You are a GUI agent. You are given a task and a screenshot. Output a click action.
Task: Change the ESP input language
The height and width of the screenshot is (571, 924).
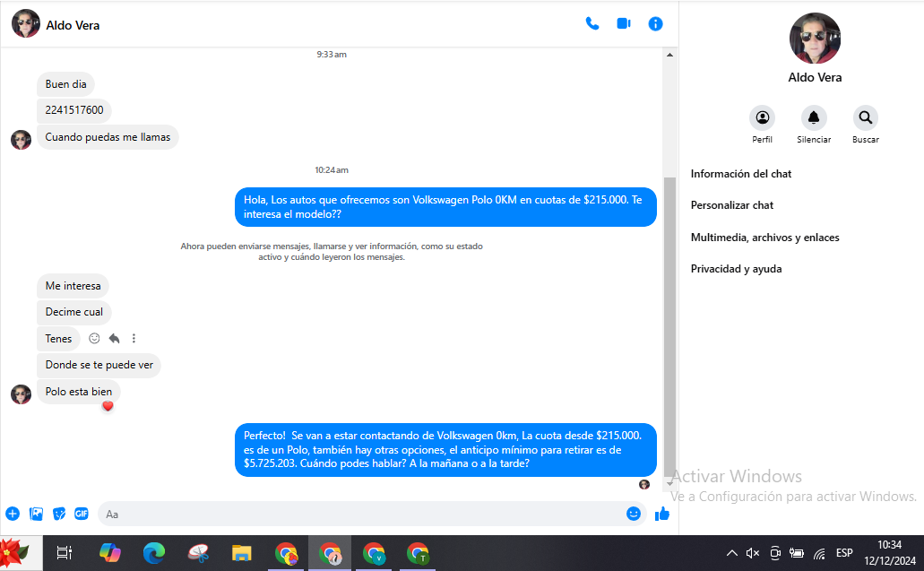tap(844, 553)
